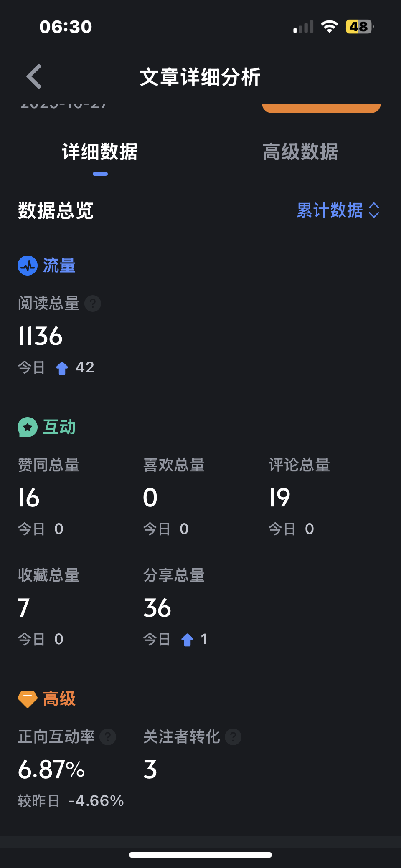Tap the 赞同总量 count 16

click(29, 498)
